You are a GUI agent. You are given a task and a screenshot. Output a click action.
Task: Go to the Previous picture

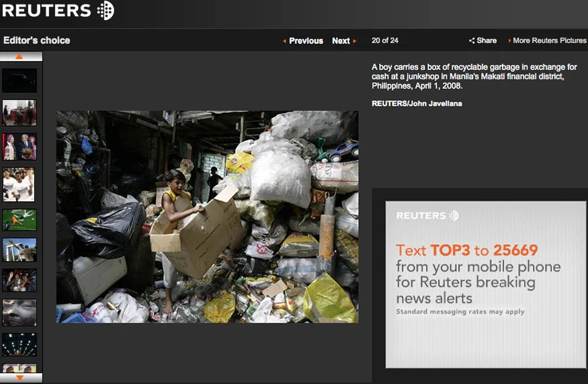pyautogui.click(x=306, y=41)
